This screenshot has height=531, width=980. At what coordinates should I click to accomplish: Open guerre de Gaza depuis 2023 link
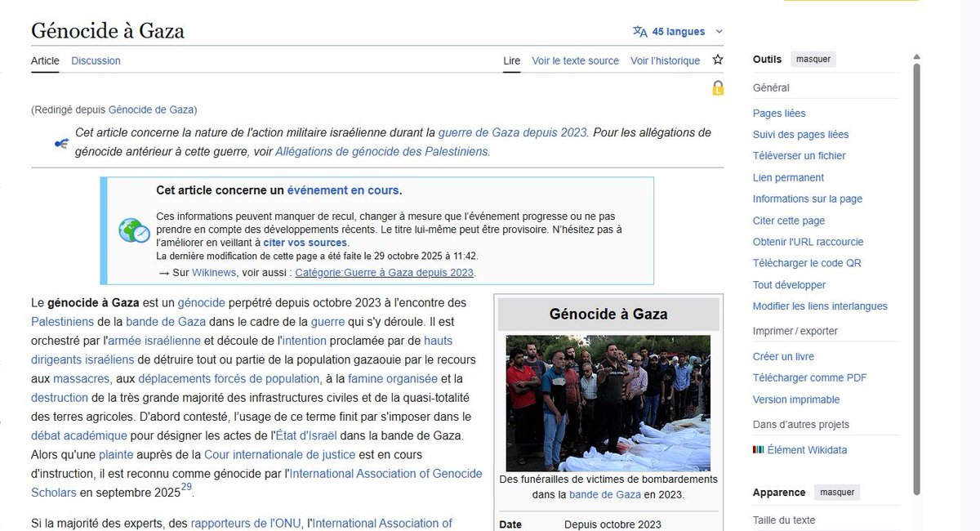pyautogui.click(x=514, y=132)
